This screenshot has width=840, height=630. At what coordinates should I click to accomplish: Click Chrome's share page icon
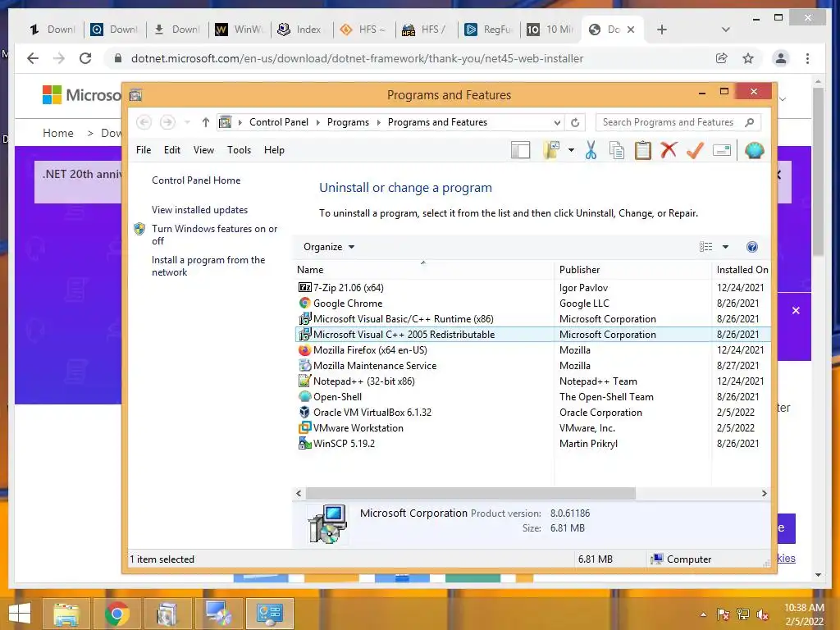pyautogui.click(x=722, y=58)
